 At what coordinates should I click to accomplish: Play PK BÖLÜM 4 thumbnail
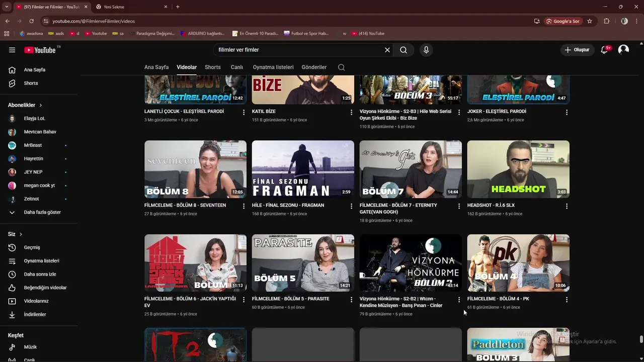coord(518,263)
